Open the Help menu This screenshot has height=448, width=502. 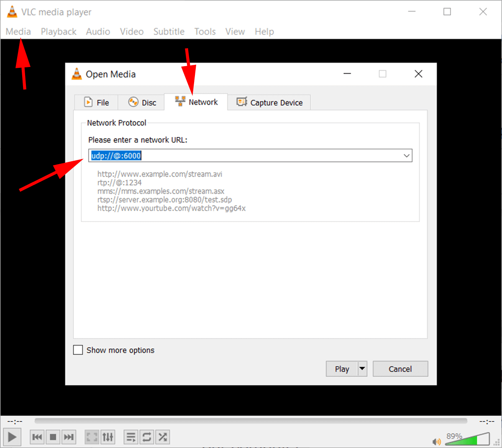point(264,32)
